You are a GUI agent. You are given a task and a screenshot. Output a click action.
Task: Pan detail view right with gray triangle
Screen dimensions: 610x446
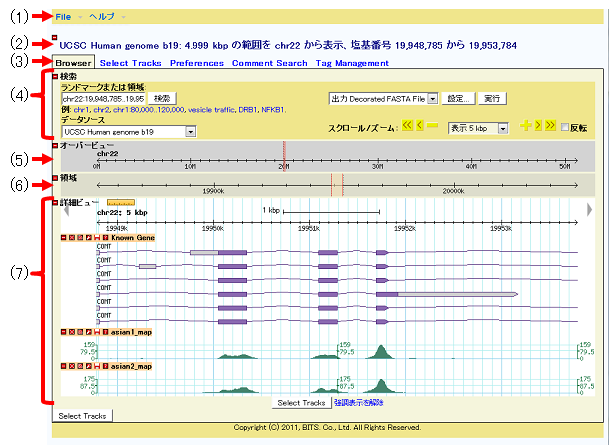click(x=589, y=209)
